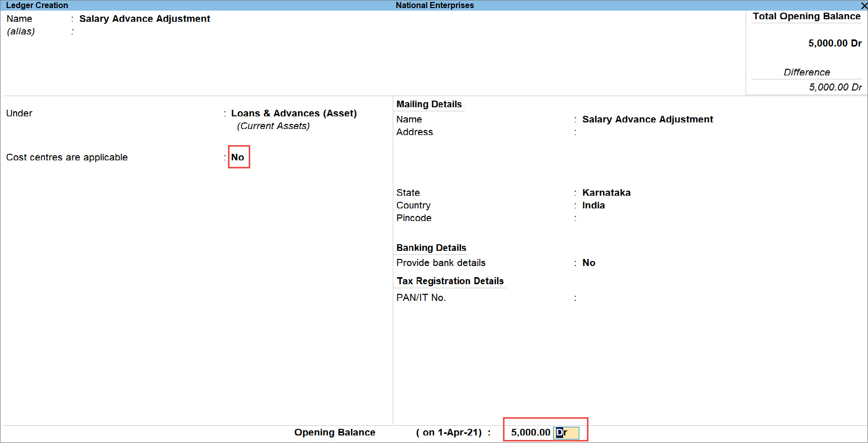Click the italic 'Difference' label
Image resolution: width=868 pixels, height=443 pixels.
[x=807, y=72]
